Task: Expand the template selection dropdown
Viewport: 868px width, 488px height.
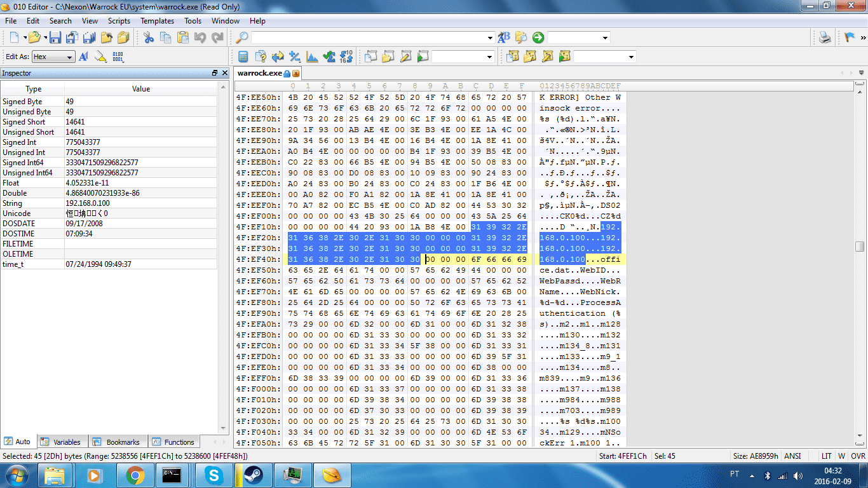Action: click(x=631, y=57)
